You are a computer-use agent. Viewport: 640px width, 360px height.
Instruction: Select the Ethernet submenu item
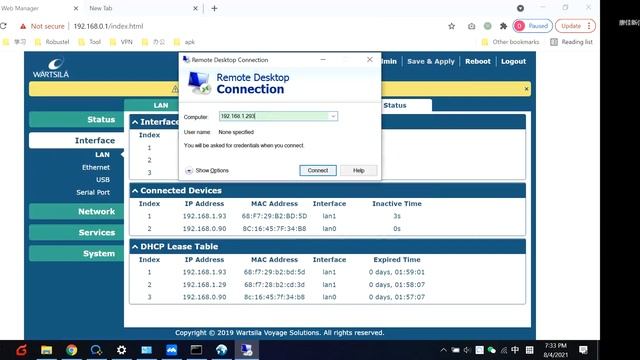(96, 167)
